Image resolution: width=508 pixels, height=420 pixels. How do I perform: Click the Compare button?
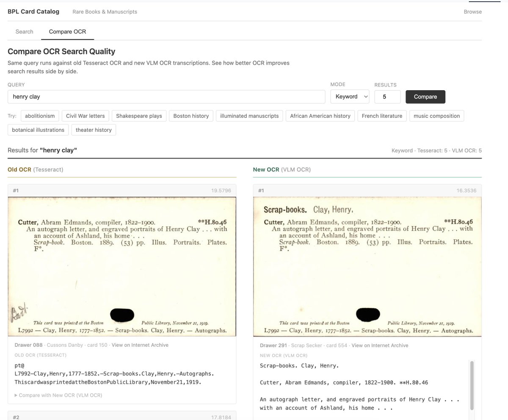(x=425, y=97)
